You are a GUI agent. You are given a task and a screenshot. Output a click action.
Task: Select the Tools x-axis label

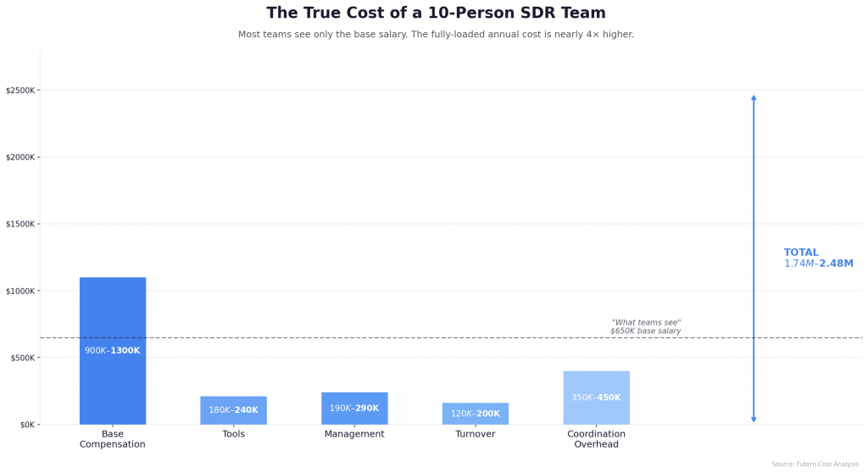click(234, 434)
